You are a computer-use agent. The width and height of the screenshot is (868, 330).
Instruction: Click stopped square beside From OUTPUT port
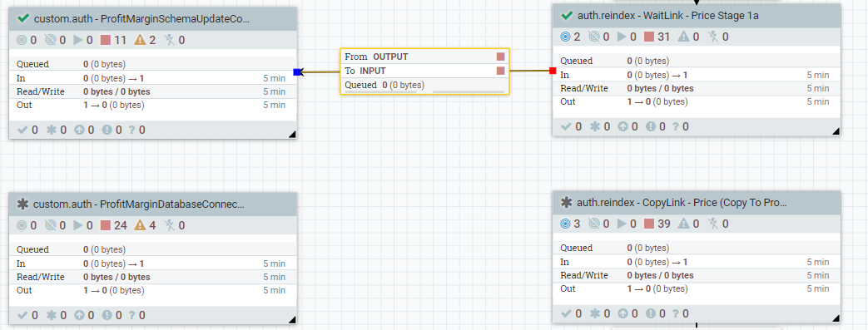(x=500, y=57)
